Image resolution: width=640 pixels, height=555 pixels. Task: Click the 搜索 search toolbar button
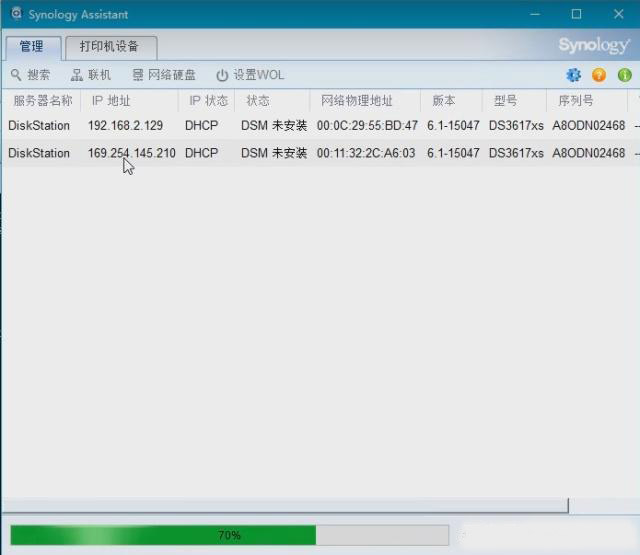click(x=30, y=75)
